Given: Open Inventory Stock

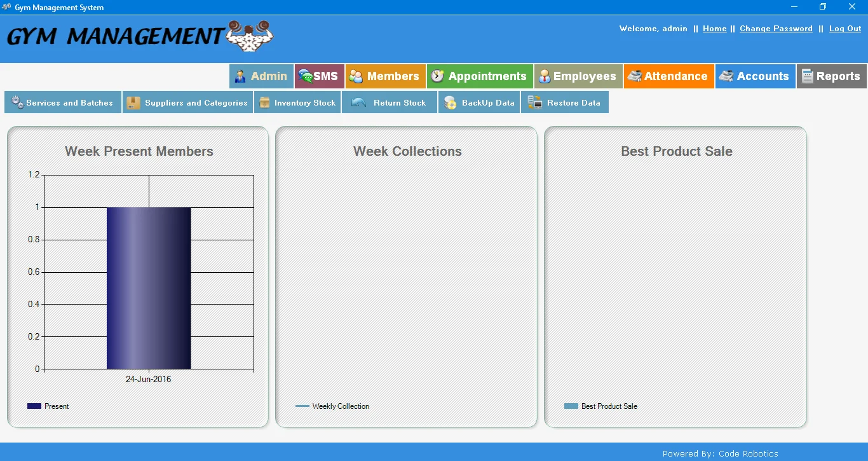Looking at the screenshot, I should coord(297,102).
